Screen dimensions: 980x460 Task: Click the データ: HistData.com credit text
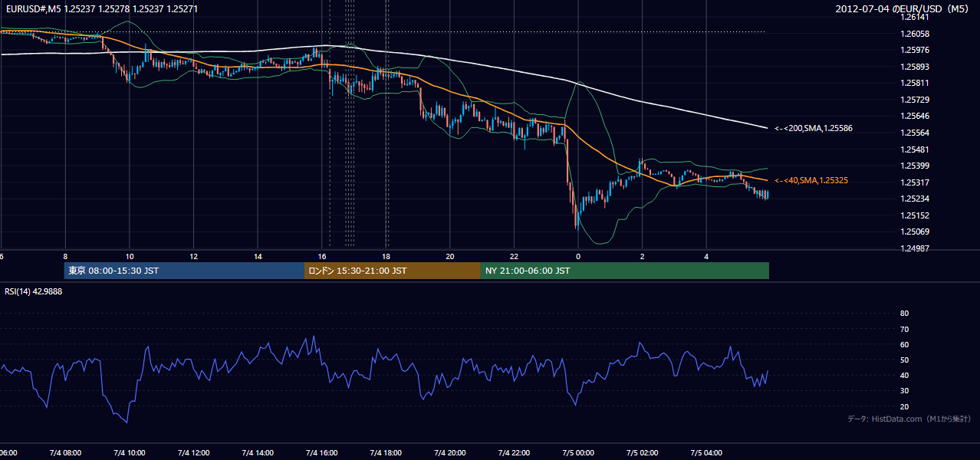point(909,419)
